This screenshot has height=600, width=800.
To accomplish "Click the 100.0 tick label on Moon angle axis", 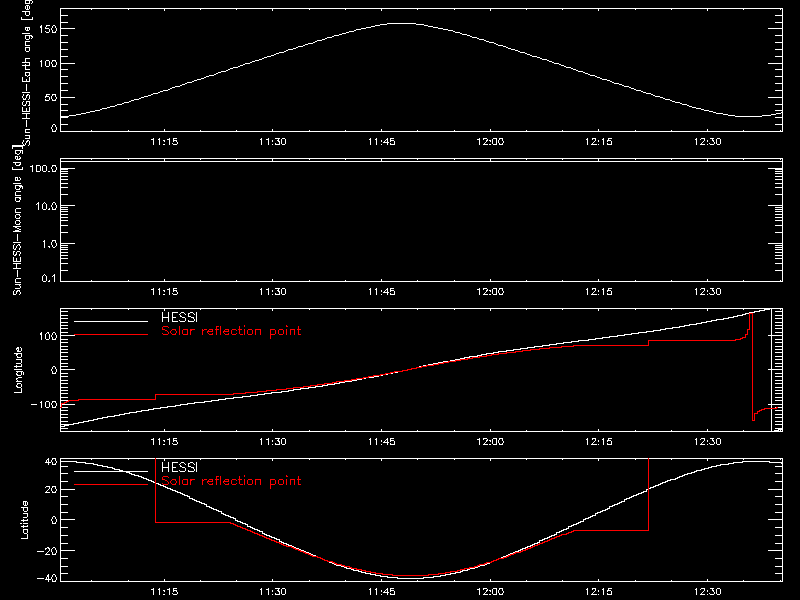I will tap(43, 168).
